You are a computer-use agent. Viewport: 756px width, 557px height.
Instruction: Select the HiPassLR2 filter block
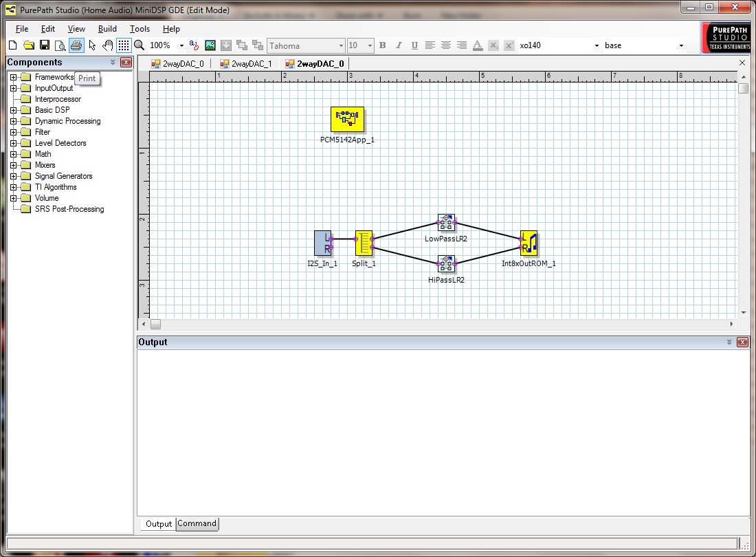(446, 264)
